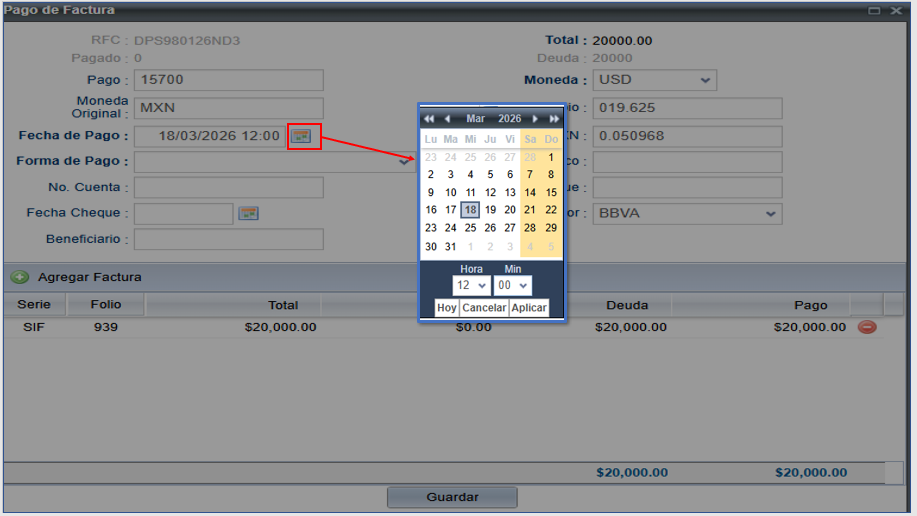This screenshot has width=917, height=516.
Task: Go to previous month in calendar
Action: pyautogui.click(x=447, y=119)
